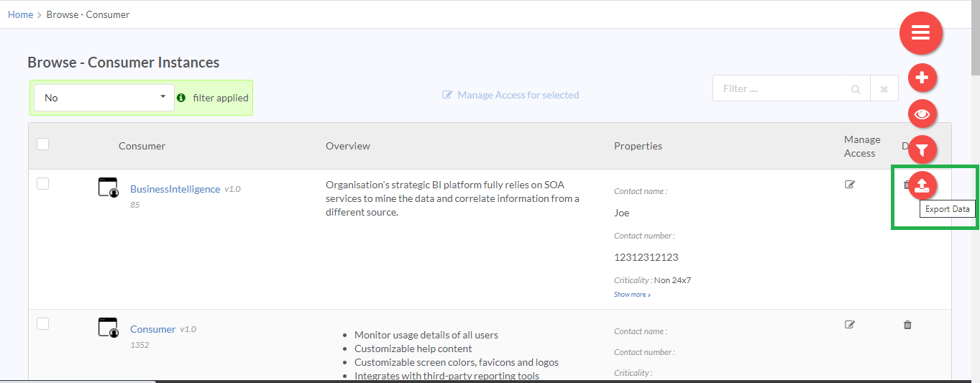
Task: Click BusinessIntelligence consumer type icon
Action: (108, 188)
